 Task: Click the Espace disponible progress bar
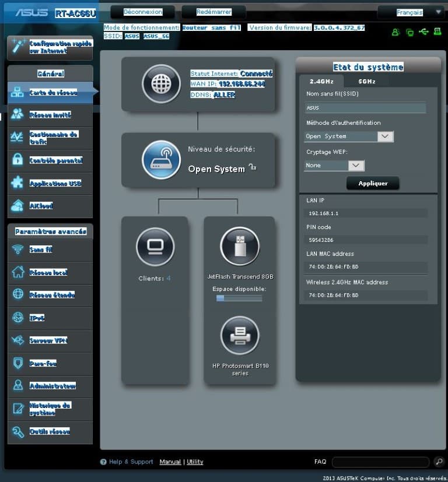point(239,298)
